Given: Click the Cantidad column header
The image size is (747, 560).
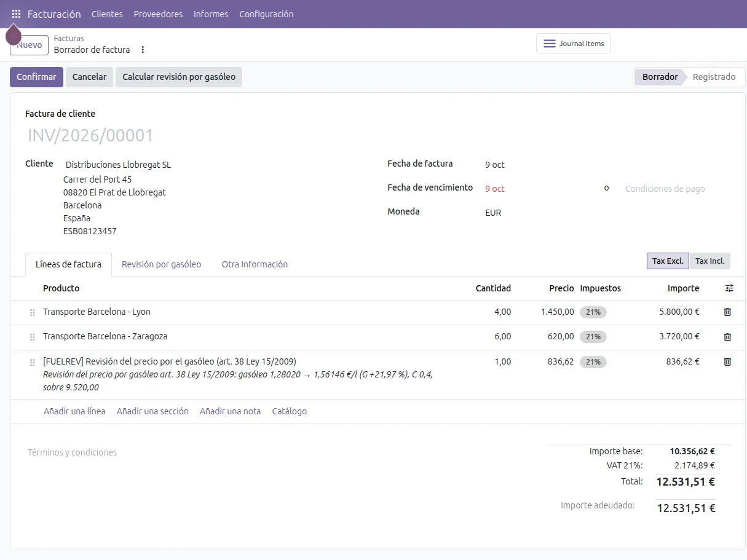Looking at the screenshot, I should point(493,288).
